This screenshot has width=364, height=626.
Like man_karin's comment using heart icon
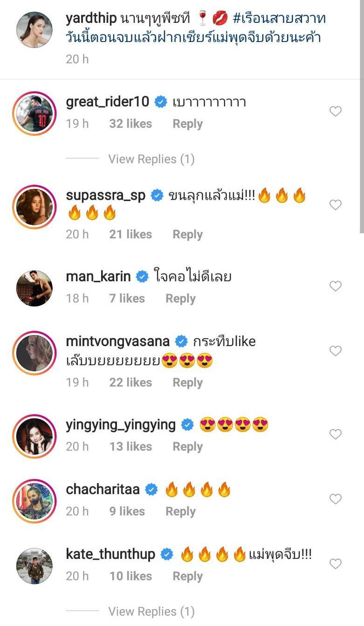336,286
